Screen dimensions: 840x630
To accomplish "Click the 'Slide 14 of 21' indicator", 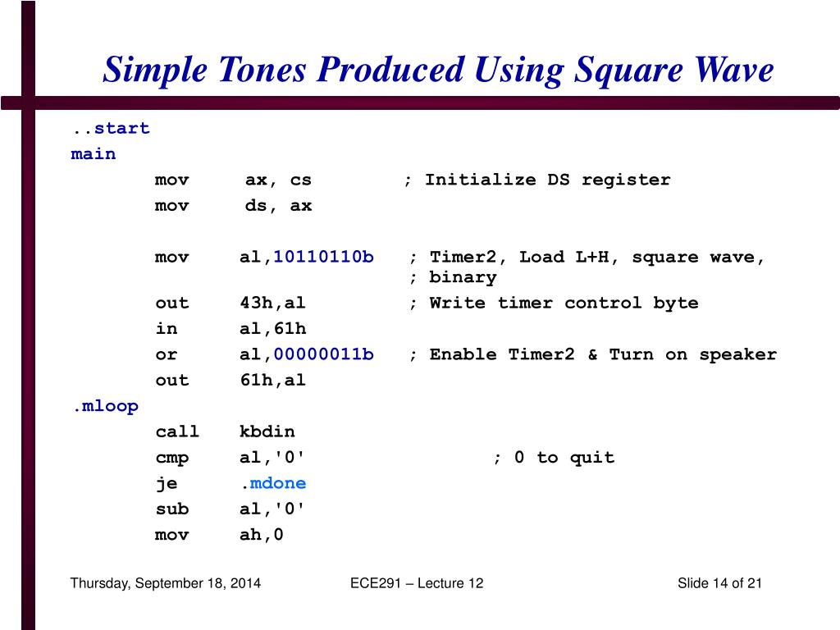I will click(719, 583).
